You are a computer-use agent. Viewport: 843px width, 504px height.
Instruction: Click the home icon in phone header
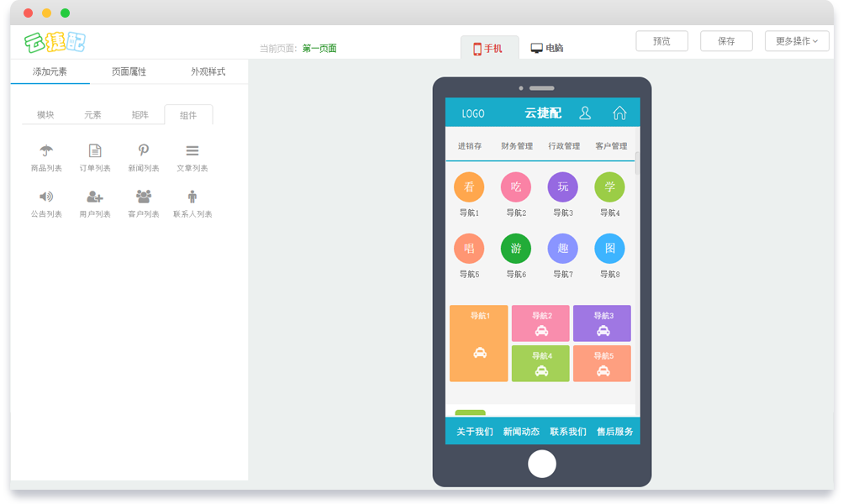click(x=619, y=113)
